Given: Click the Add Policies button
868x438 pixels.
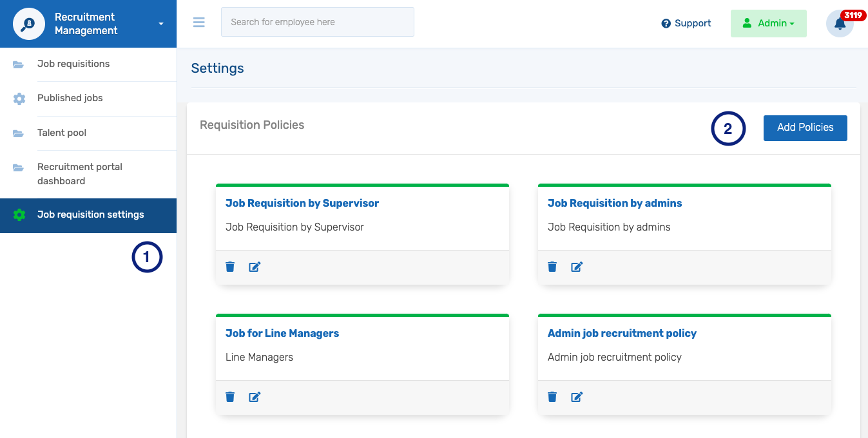Looking at the screenshot, I should (805, 128).
